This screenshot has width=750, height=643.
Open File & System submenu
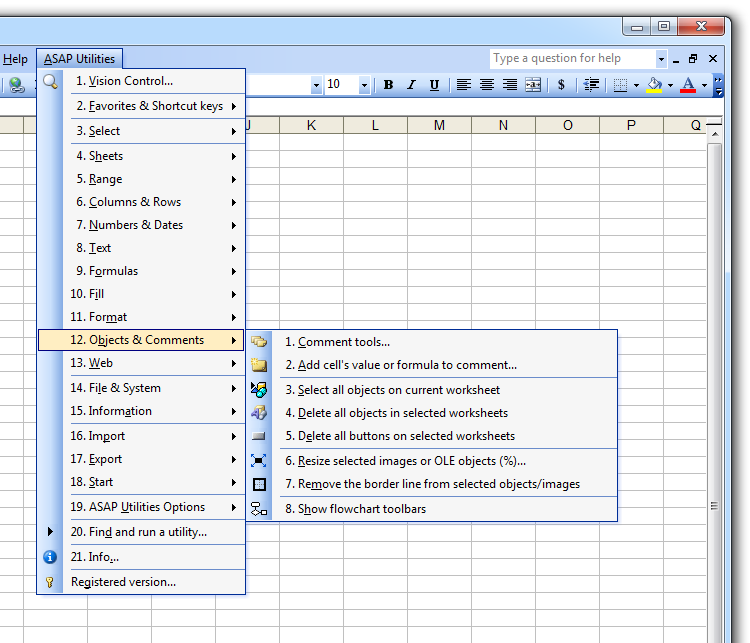coord(142,388)
